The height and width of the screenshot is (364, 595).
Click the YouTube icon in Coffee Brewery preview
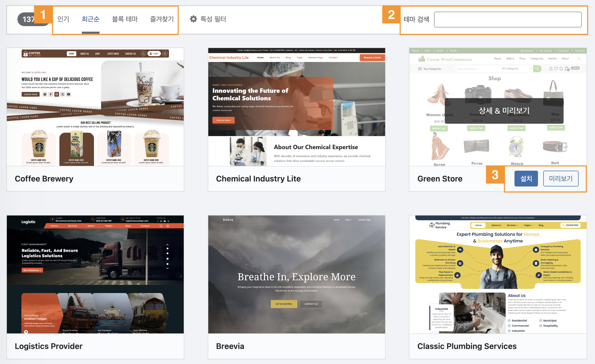pyautogui.click(x=69, y=94)
